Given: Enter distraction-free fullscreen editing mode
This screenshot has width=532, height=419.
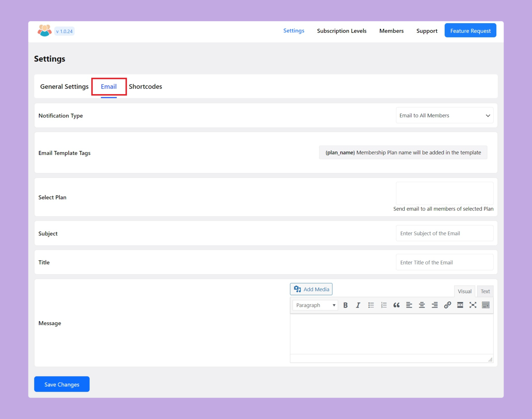Looking at the screenshot, I should click(473, 305).
